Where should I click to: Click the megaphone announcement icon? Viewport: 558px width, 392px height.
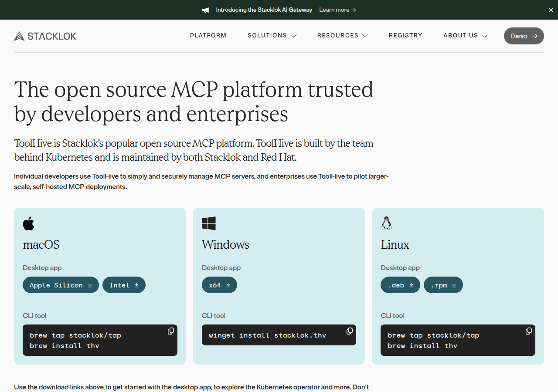(206, 10)
